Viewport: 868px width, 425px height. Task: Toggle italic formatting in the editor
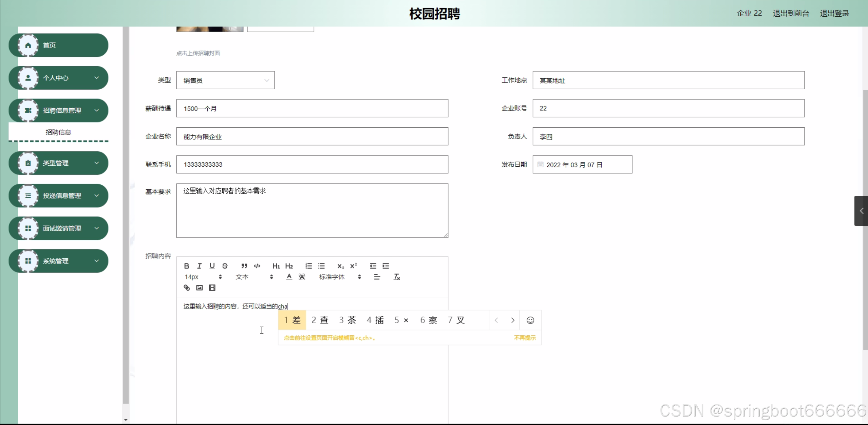tap(199, 266)
